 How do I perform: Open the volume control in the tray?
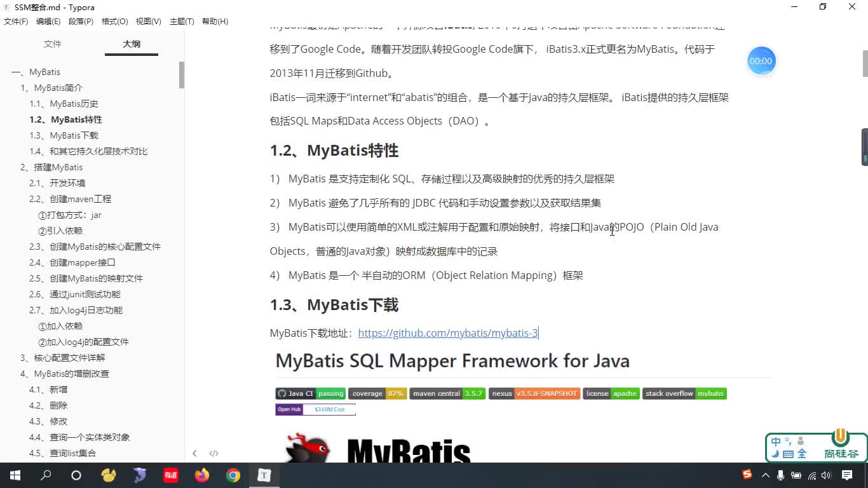click(x=826, y=475)
